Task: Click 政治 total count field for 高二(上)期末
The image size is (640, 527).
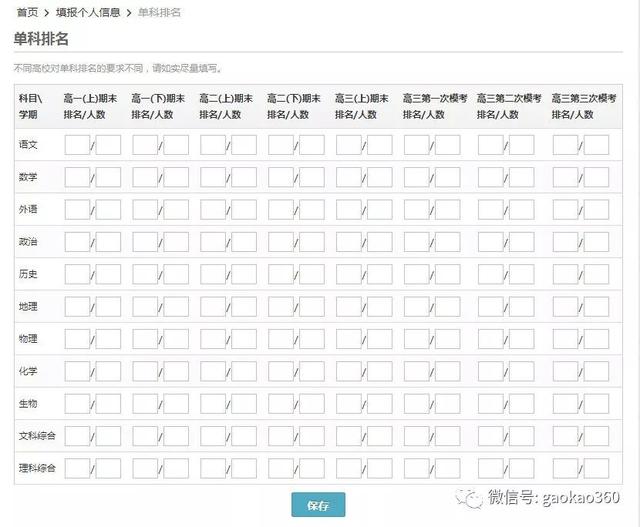Action: [x=244, y=242]
